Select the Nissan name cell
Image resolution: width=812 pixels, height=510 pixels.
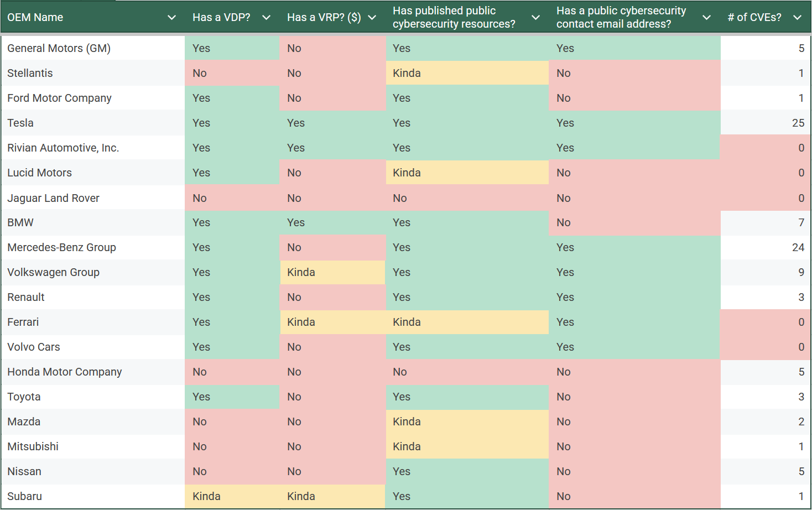coord(93,471)
